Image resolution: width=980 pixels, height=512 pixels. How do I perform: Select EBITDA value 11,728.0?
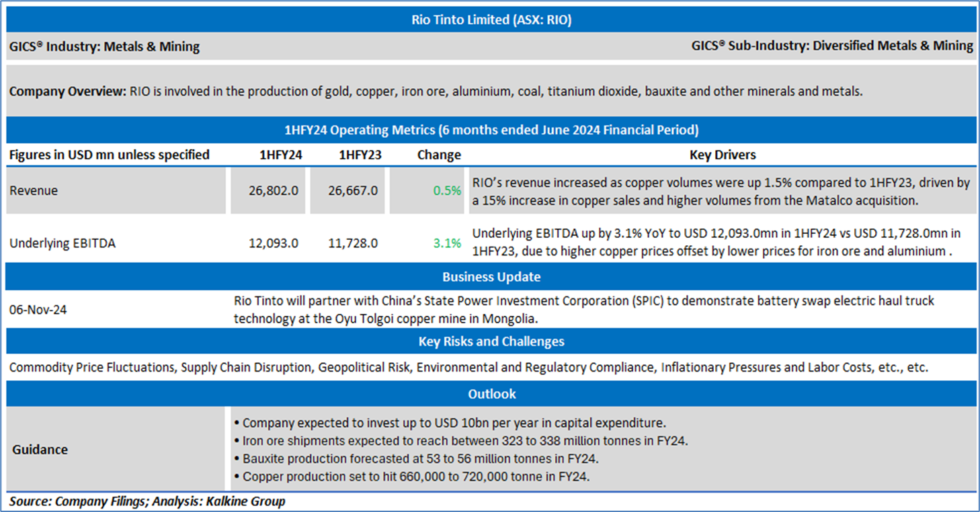pos(352,243)
